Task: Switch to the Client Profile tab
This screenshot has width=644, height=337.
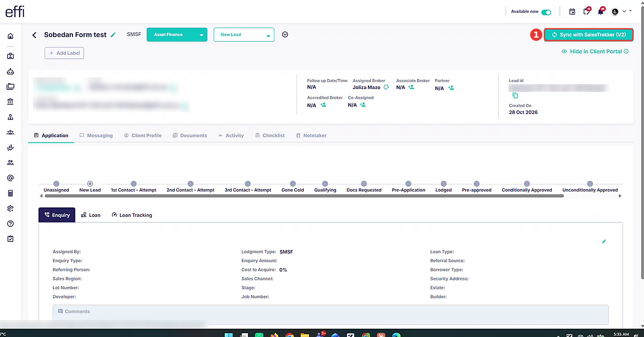Action: (143, 136)
